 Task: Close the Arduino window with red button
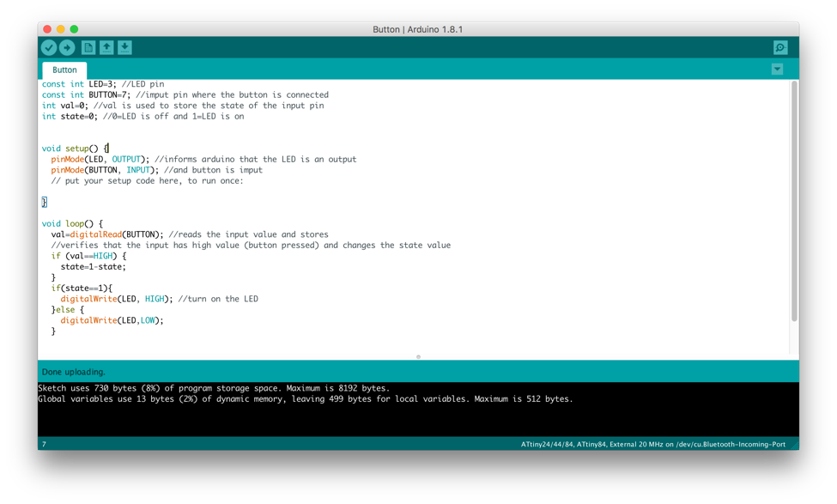click(x=47, y=29)
